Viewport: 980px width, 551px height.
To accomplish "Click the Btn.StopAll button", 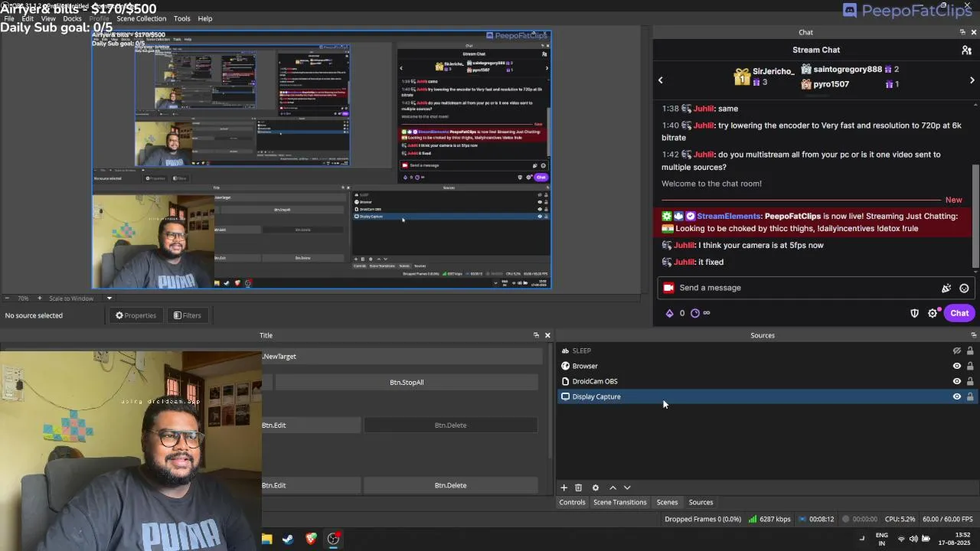I will tap(407, 382).
